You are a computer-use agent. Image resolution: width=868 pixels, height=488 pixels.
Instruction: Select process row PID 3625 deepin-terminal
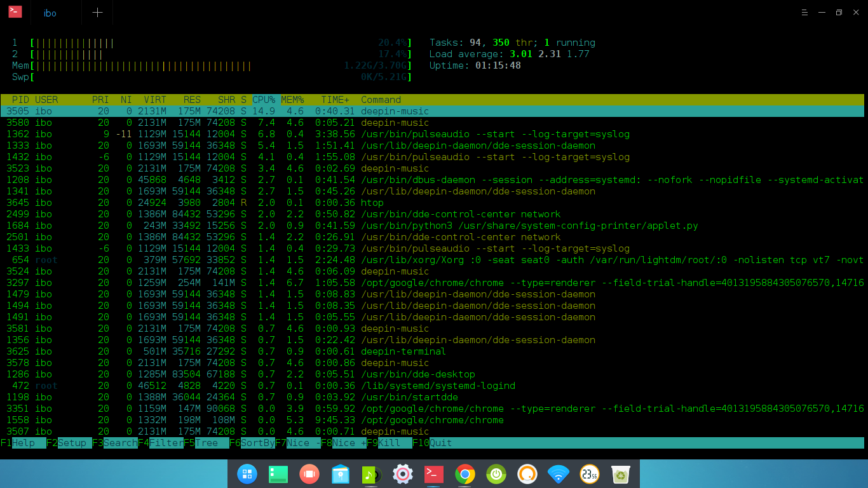click(432, 351)
